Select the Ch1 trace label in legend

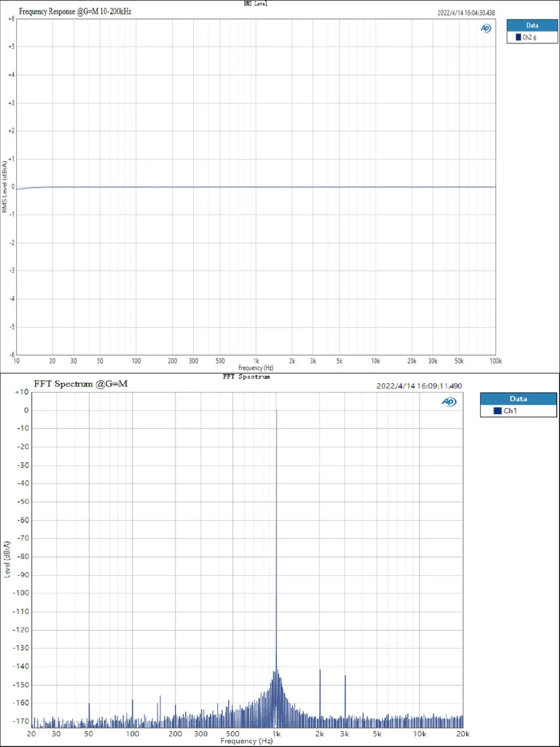(x=510, y=411)
